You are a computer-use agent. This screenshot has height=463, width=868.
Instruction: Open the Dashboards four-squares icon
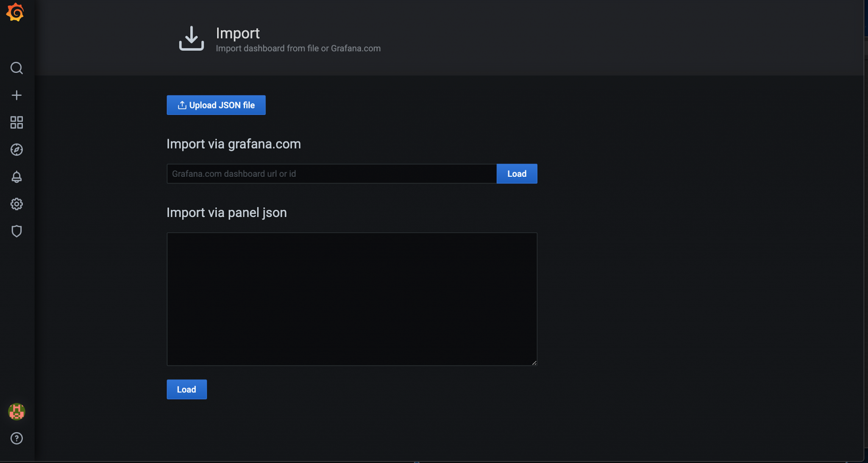click(17, 123)
